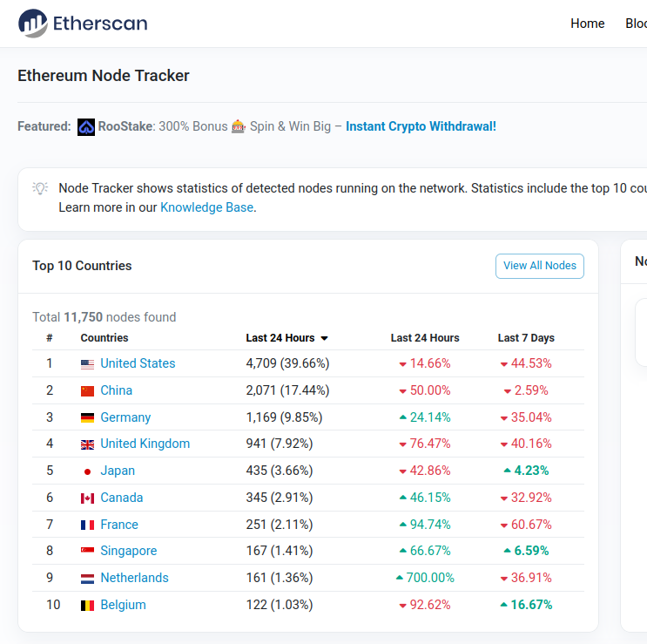The image size is (647, 644).
Task: Select the 122 (1.03%) cell
Action: pyautogui.click(x=280, y=605)
